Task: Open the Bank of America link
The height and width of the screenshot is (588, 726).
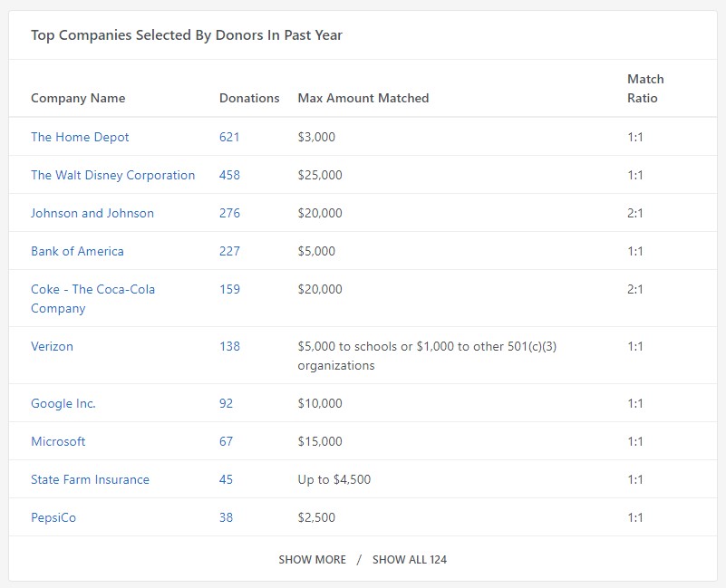Action: [x=77, y=251]
